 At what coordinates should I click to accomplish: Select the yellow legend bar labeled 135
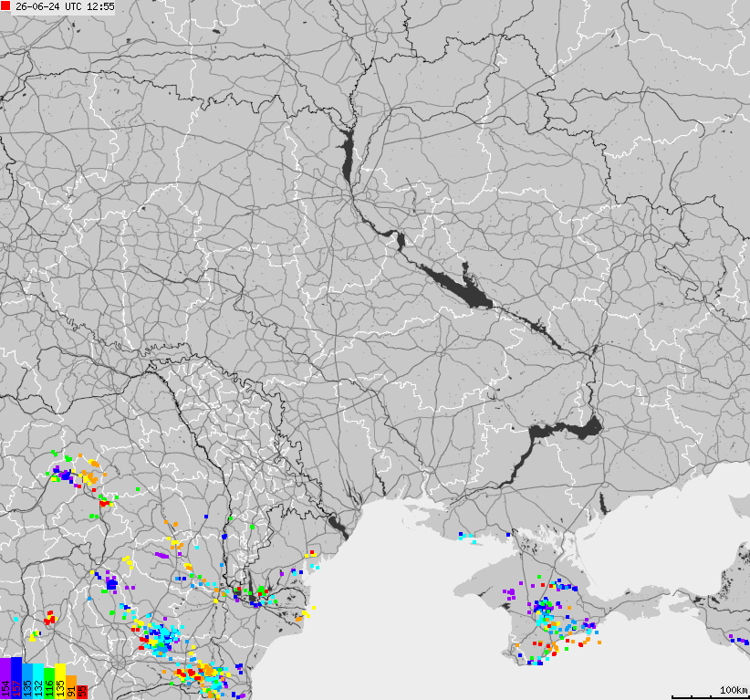click(x=60, y=682)
